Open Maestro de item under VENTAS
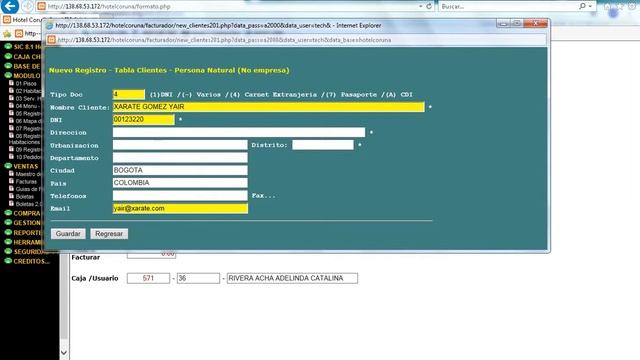The image size is (640, 360). [x=28, y=174]
